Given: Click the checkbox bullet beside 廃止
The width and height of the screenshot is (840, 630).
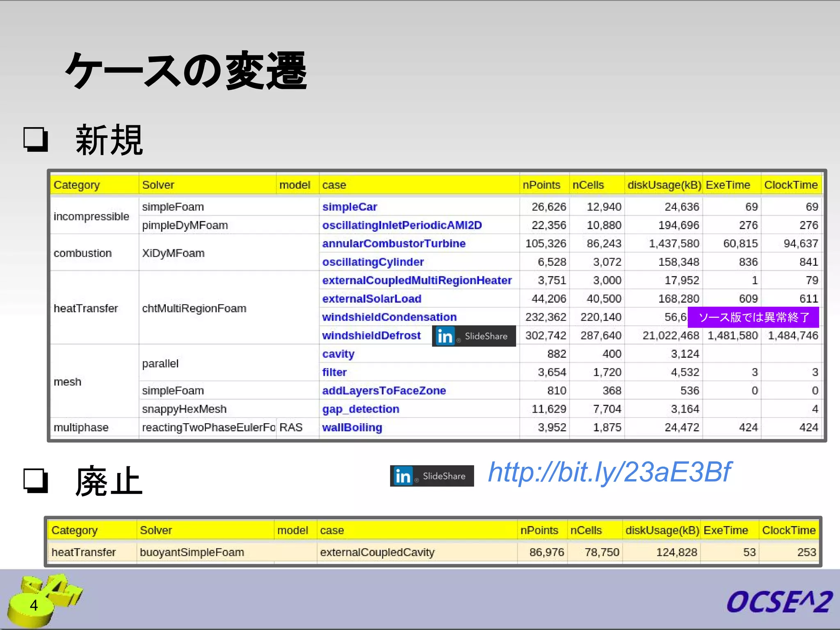Looking at the screenshot, I should [x=36, y=480].
